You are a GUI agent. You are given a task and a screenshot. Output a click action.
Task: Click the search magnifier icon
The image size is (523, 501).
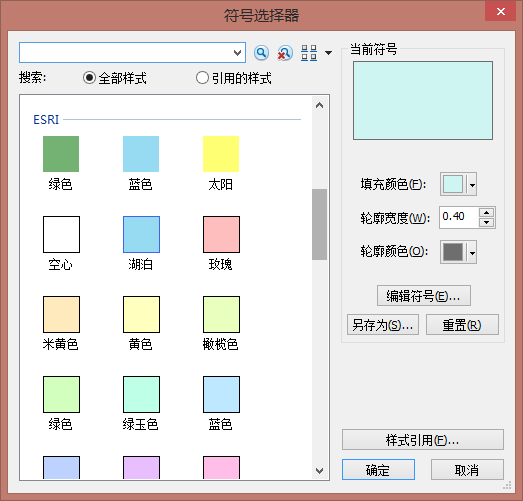[x=261, y=53]
